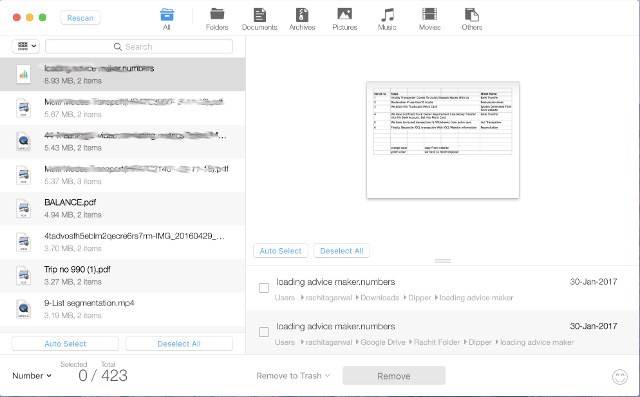The height and width of the screenshot is (397, 640).
Task: Switch to the Music category
Action: pos(387,15)
